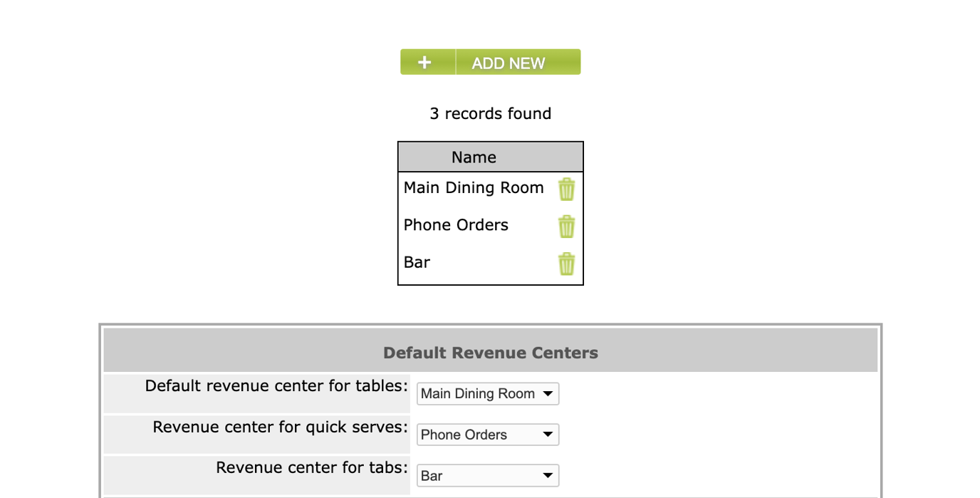The height and width of the screenshot is (498, 980).
Task: Open the Main Dining Room record
Action: [473, 187]
